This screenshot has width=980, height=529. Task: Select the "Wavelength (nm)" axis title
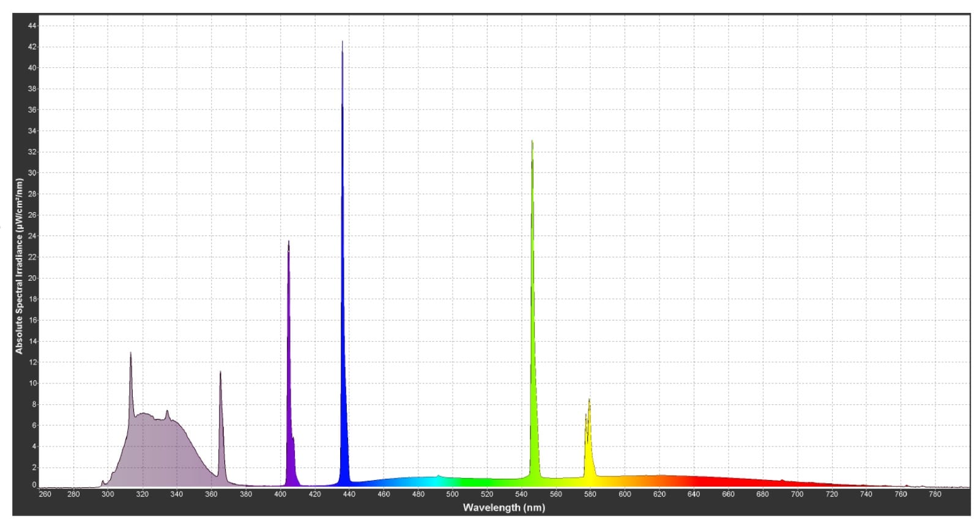click(x=503, y=508)
